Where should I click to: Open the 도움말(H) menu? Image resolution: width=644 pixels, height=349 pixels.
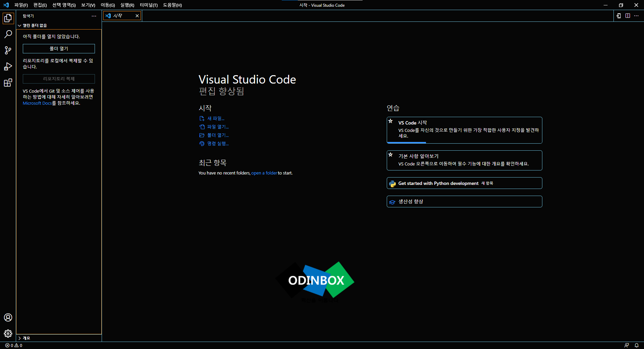click(x=172, y=5)
